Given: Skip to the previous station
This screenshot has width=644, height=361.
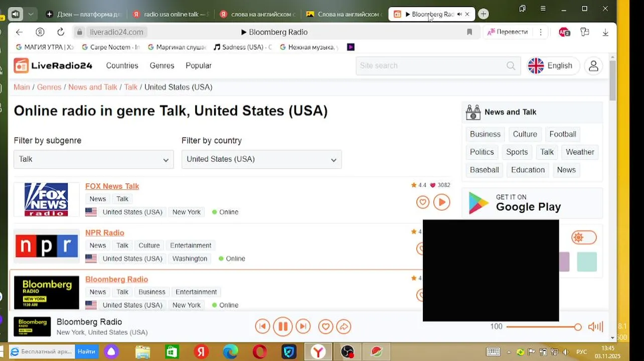Looking at the screenshot, I should [x=262, y=327].
